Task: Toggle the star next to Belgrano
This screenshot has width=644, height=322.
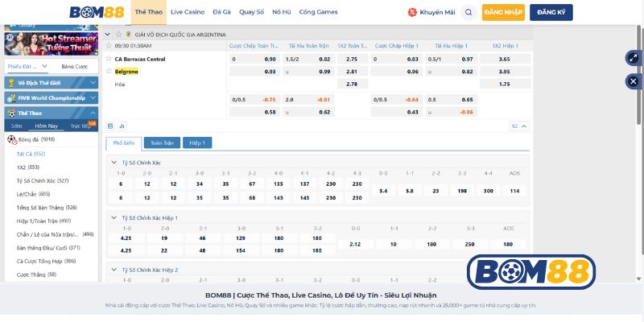Action: (109, 71)
